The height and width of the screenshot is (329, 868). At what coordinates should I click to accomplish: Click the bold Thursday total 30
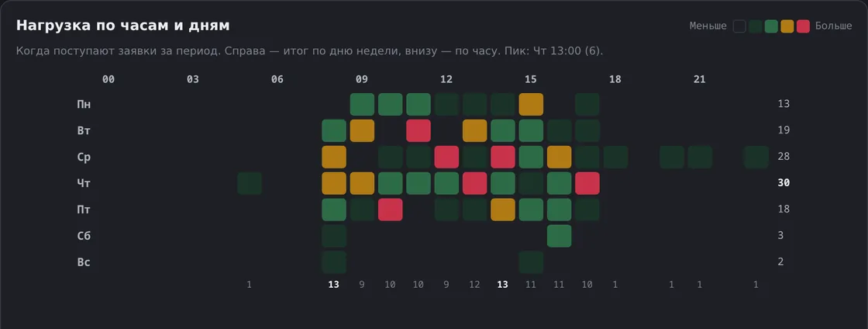click(x=784, y=183)
